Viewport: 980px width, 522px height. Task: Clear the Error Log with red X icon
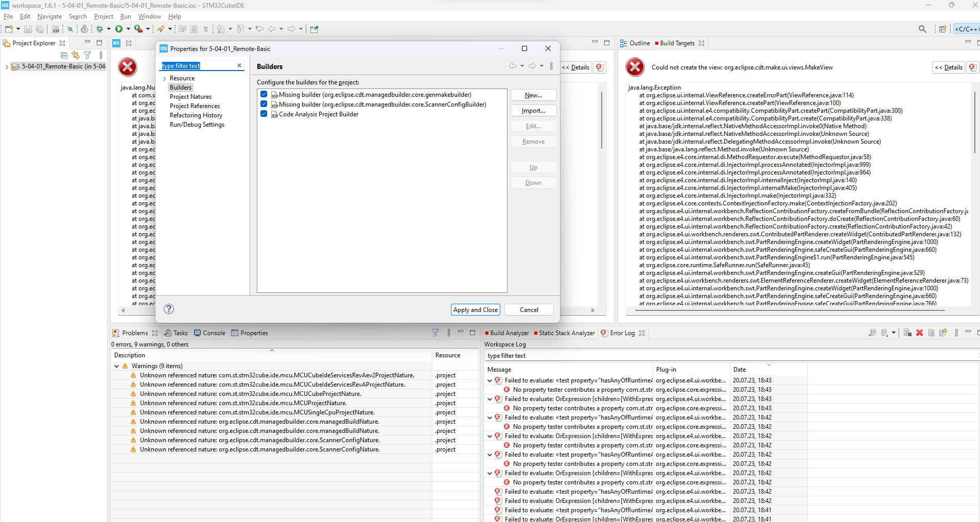coord(919,333)
